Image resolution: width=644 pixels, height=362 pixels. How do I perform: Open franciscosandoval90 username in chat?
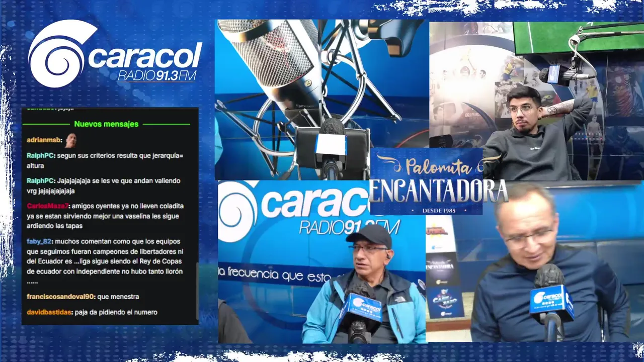60,297
